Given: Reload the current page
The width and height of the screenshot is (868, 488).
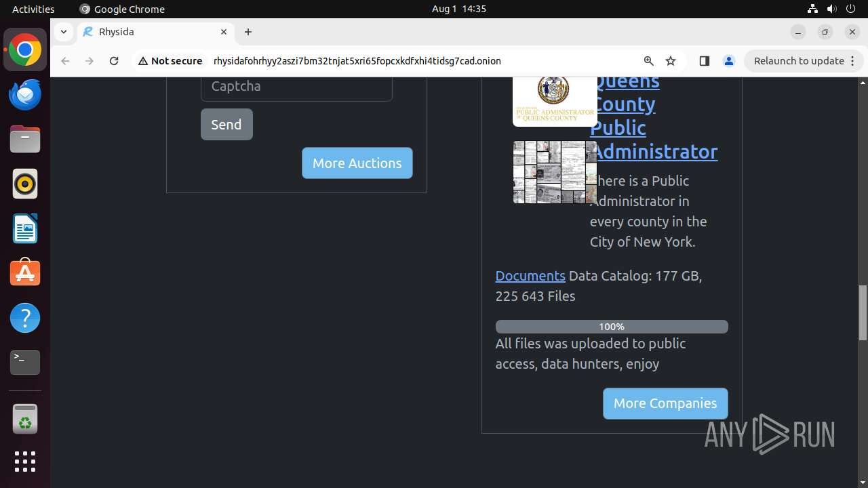Looking at the screenshot, I should [x=114, y=61].
